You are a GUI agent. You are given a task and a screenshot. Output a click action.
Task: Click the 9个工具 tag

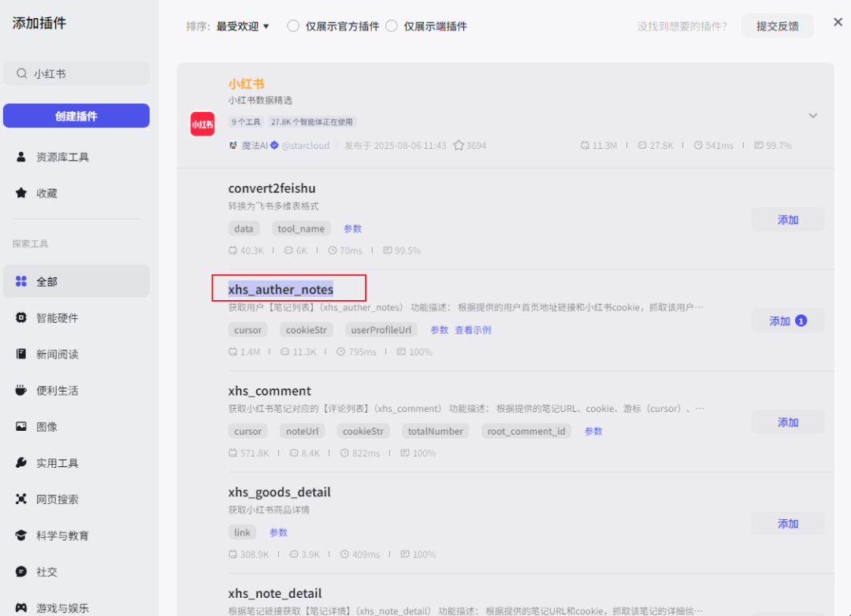[246, 121]
